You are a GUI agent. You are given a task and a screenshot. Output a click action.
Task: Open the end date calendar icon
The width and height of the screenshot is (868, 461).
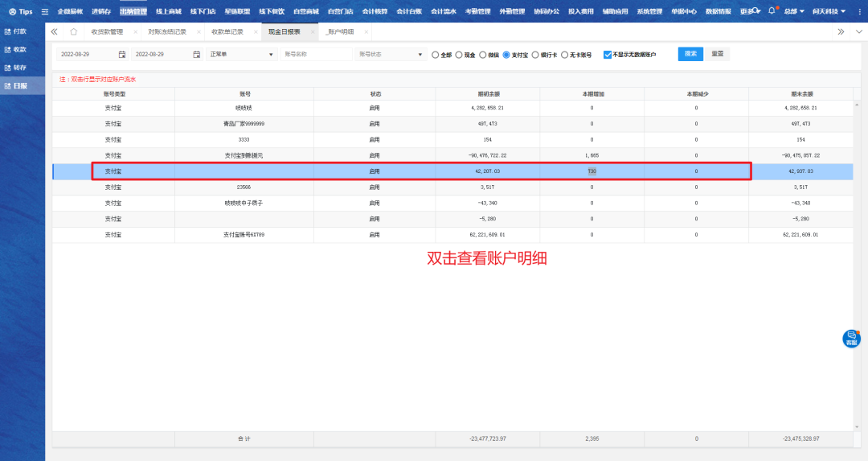[197, 55]
